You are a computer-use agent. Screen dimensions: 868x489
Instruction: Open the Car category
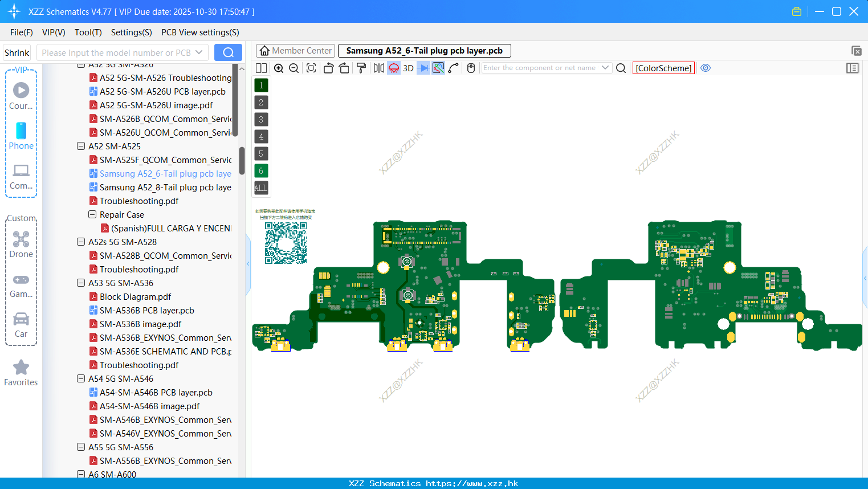coord(21,324)
